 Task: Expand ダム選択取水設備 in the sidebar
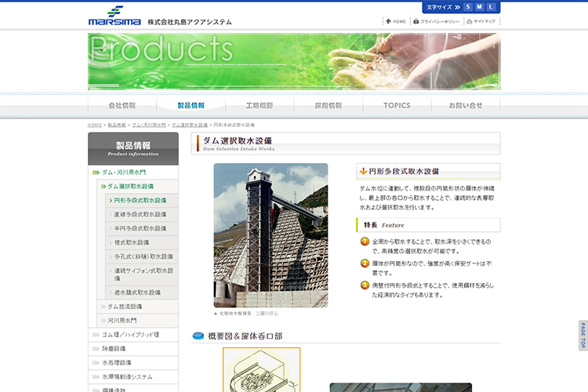(138, 187)
